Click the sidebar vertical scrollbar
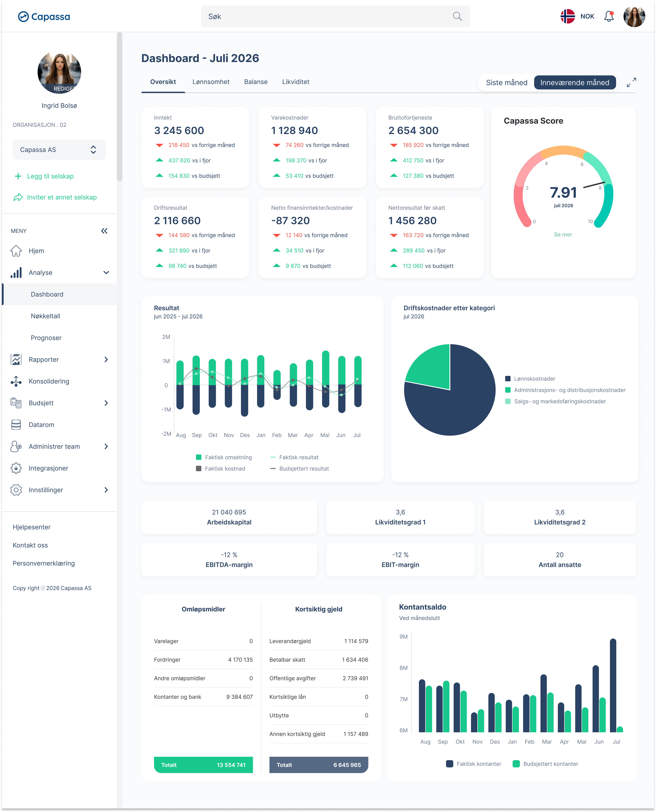The image size is (656, 812). click(119, 107)
